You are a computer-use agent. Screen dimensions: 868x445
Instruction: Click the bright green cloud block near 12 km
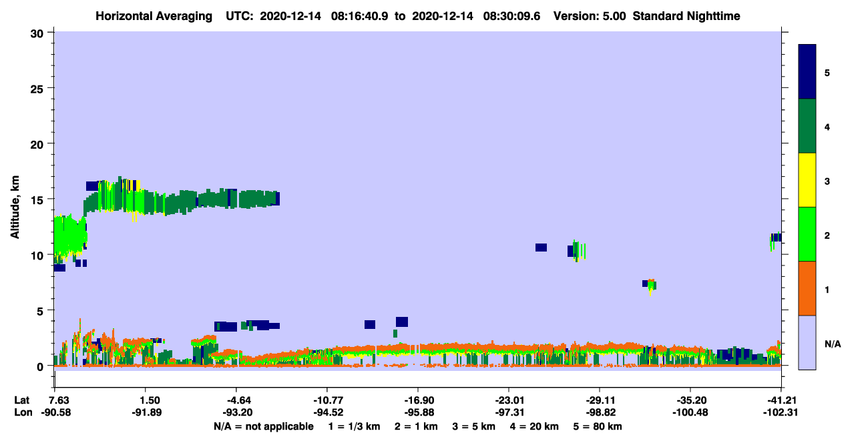(69, 237)
